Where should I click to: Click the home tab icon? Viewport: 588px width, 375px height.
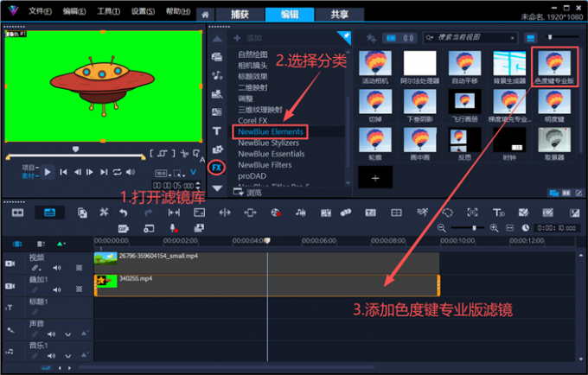pos(205,15)
